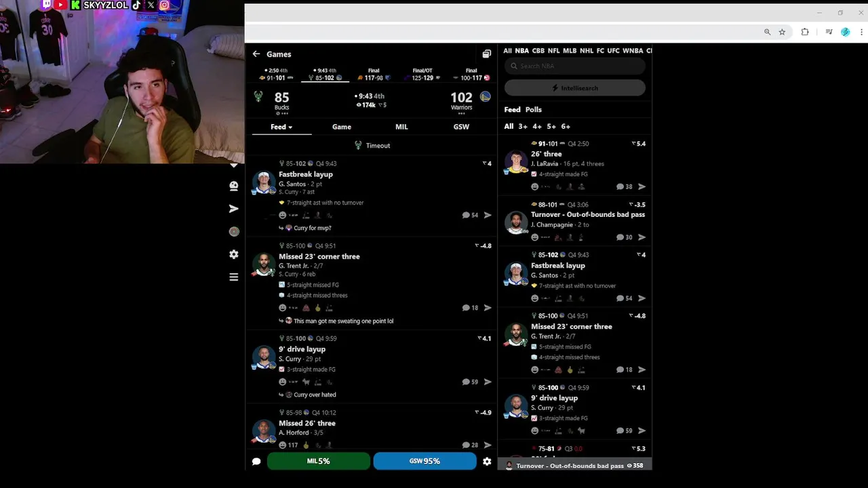868x488 pixels.
Task: Open the sidebar hamburger menu
Action: (x=234, y=277)
